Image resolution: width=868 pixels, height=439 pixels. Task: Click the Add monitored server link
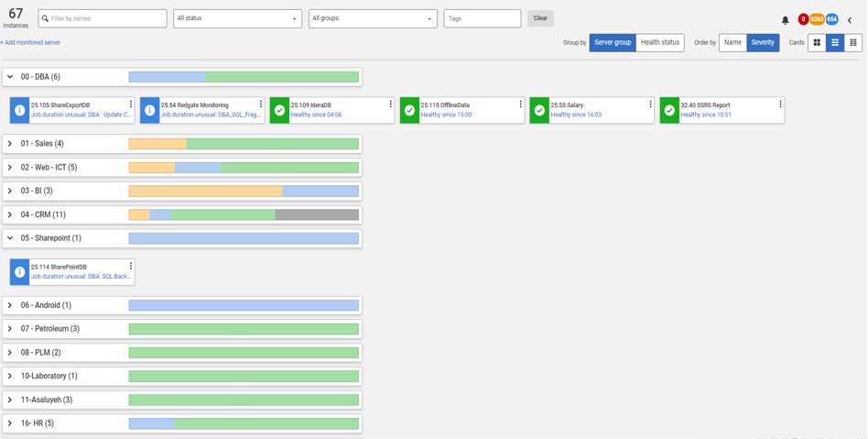point(31,43)
